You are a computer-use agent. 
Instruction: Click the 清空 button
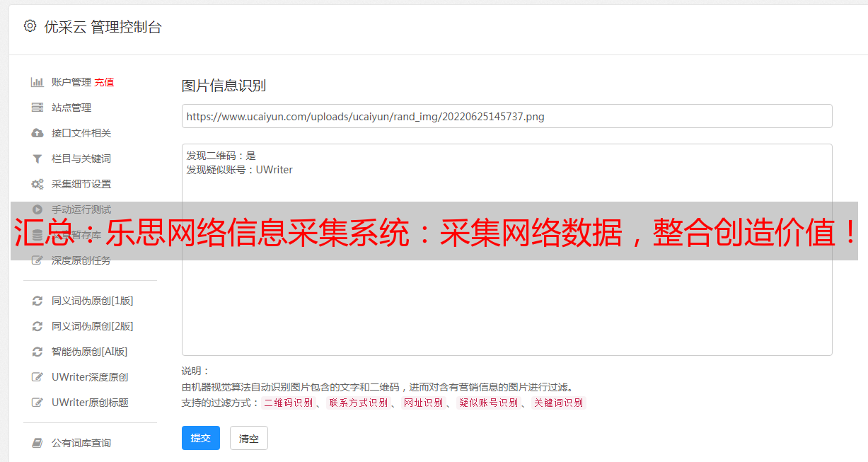point(249,439)
